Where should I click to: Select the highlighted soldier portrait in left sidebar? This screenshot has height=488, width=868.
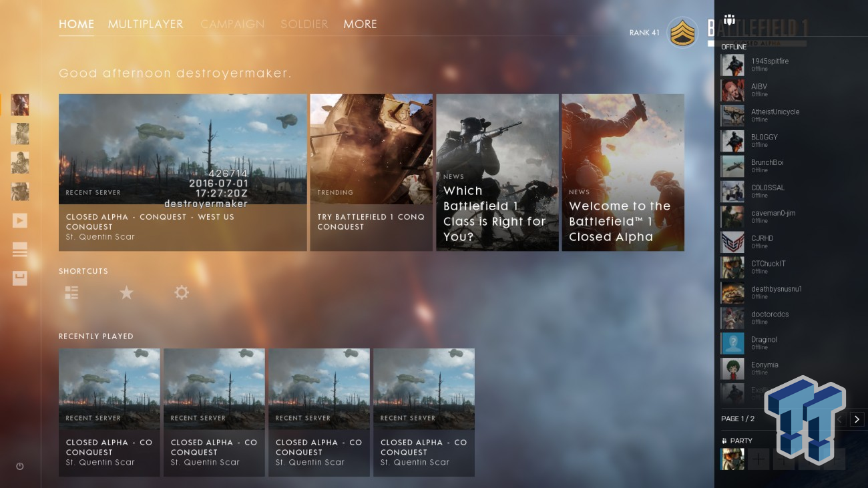click(20, 105)
